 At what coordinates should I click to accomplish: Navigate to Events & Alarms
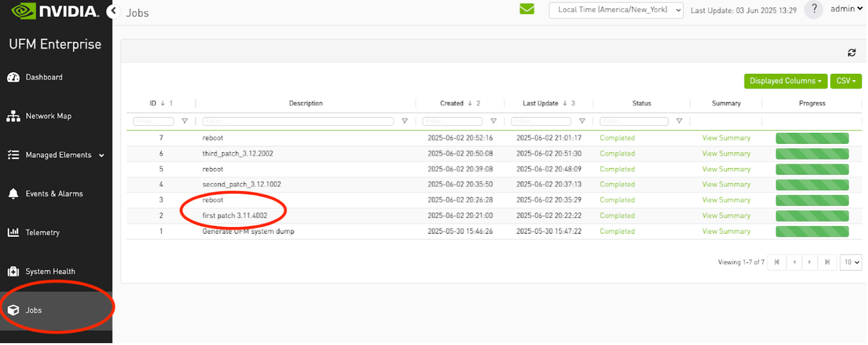tap(54, 194)
